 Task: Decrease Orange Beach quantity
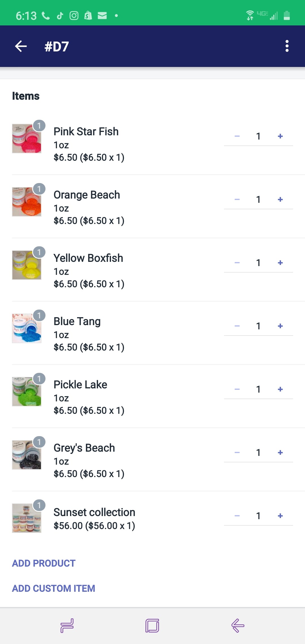[x=237, y=199]
